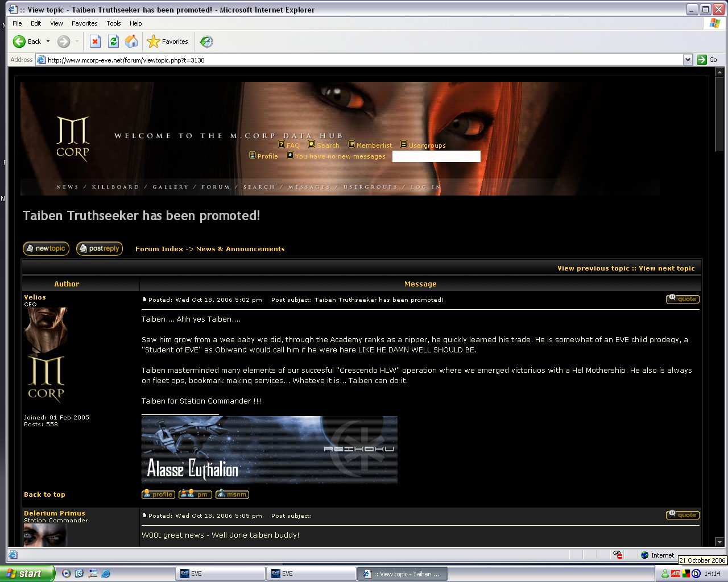Send Velios a private message via pm button
The width and height of the screenshot is (728, 582).
195,494
